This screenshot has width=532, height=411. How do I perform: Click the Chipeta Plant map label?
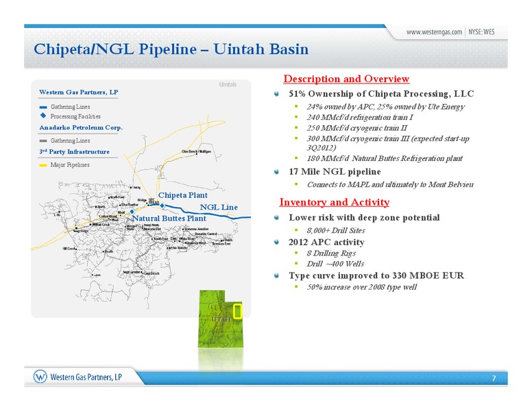[x=183, y=195]
